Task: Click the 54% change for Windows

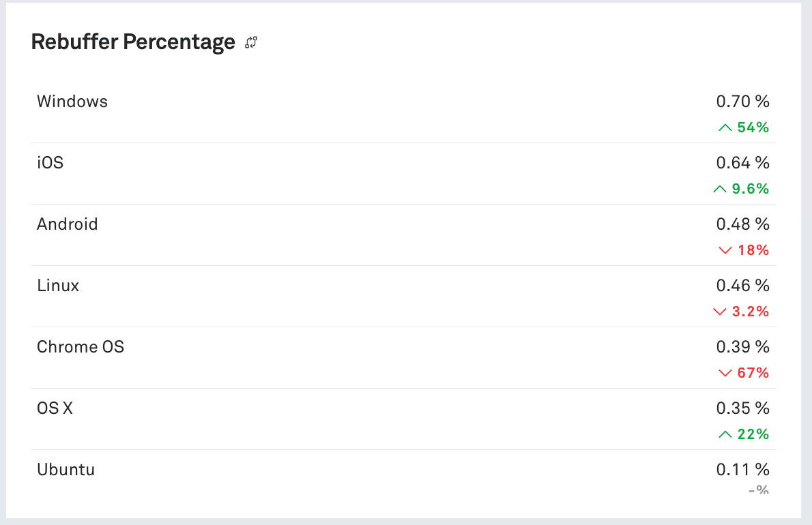Action: coord(753,127)
